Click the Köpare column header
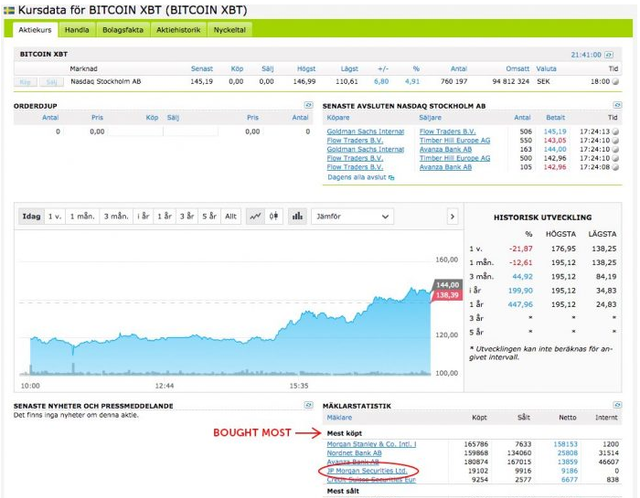This screenshot has height=498, width=640. pyautogui.click(x=338, y=118)
